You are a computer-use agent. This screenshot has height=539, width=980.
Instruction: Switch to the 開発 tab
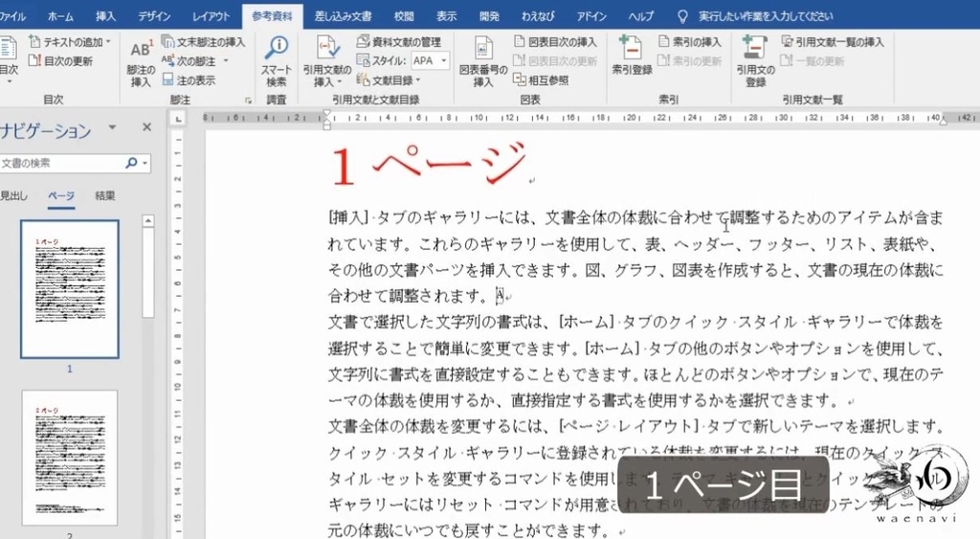click(x=489, y=15)
